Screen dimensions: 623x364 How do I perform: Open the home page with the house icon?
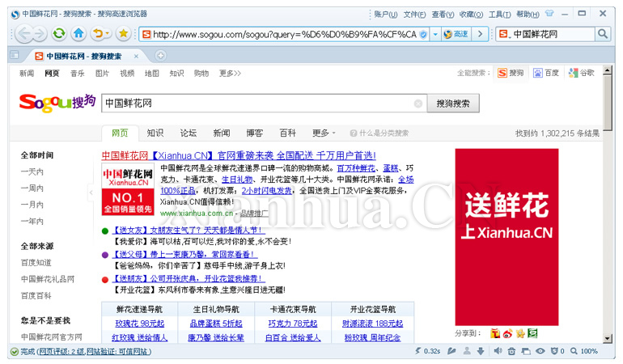(x=78, y=33)
